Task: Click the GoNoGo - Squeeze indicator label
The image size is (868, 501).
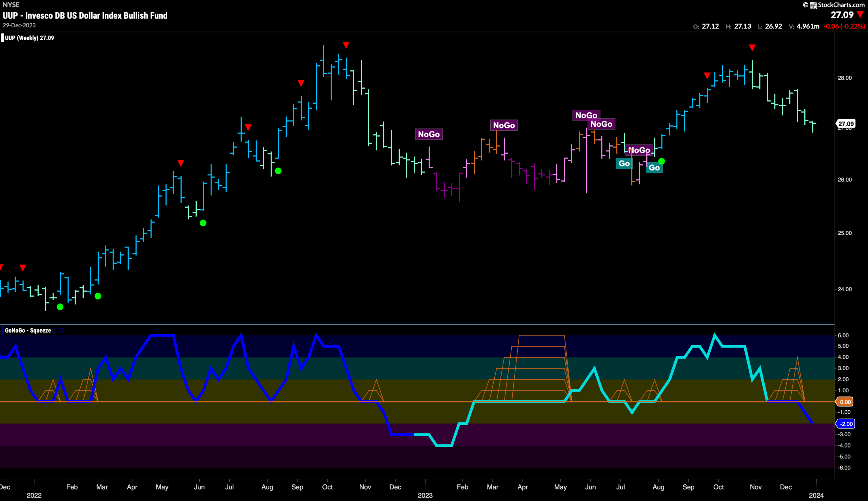Action: tap(28, 330)
